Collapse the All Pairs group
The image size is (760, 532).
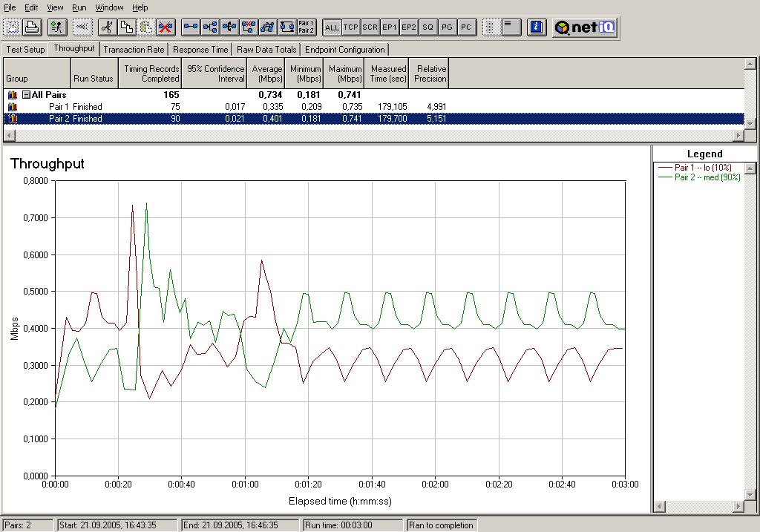click(x=26, y=95)
